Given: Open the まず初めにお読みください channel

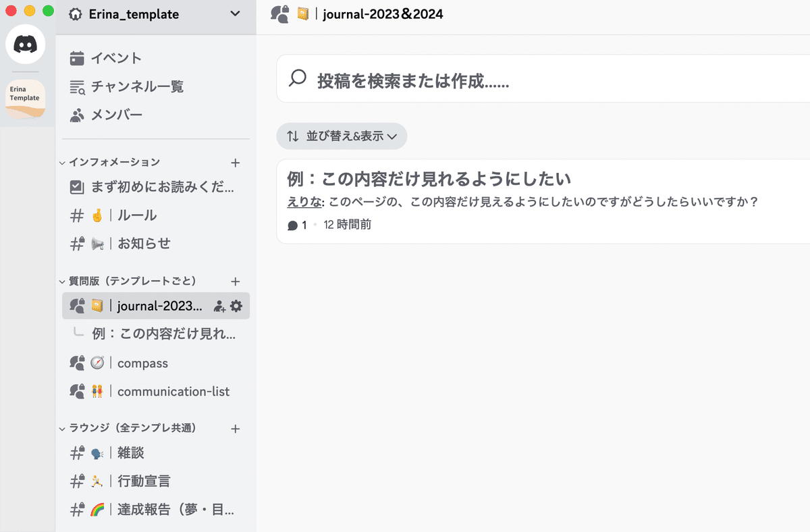Looking at the screenshot, I should [x=162, y=188].
